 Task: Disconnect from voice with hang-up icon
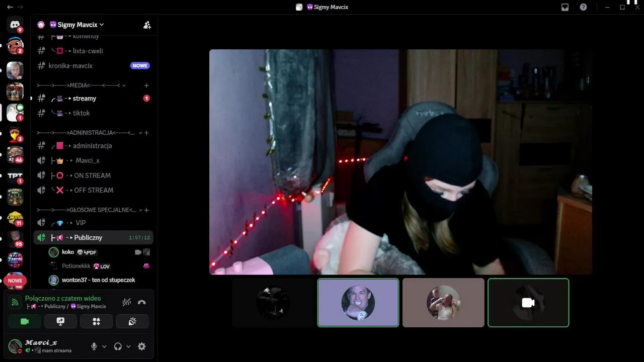click(142, 302)
